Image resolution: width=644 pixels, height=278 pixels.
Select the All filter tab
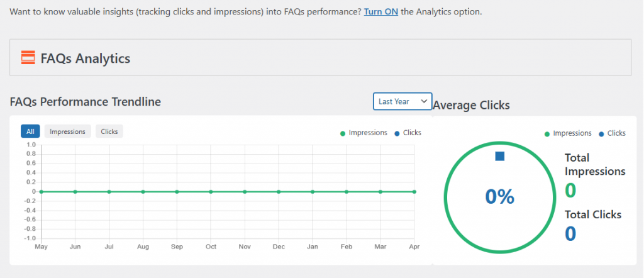30,131
